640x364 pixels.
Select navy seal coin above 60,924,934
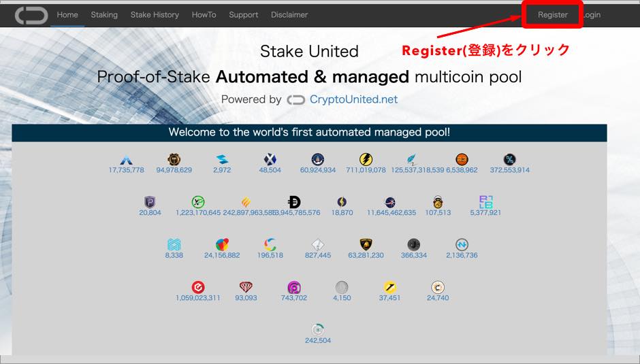coord(317,159)
